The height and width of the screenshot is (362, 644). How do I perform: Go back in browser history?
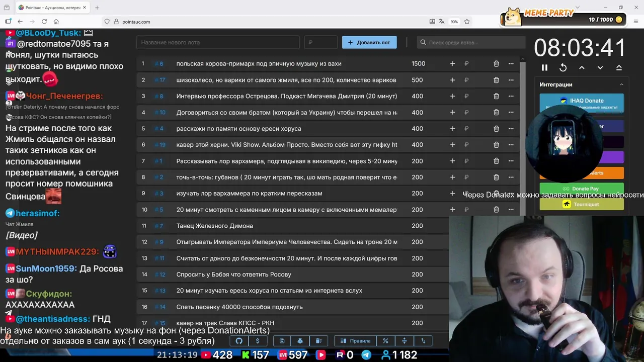(x=20, y=22)
